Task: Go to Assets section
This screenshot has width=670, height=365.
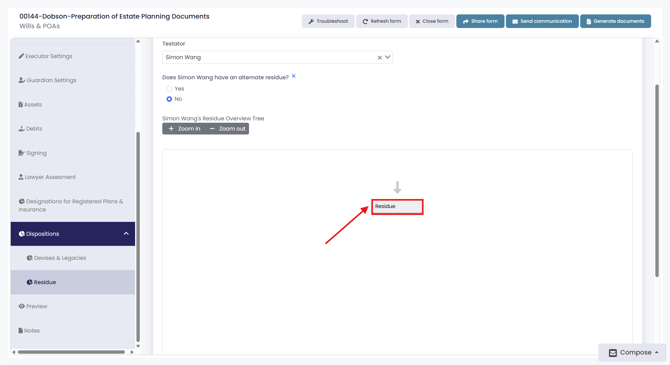Action: point(73,104)
